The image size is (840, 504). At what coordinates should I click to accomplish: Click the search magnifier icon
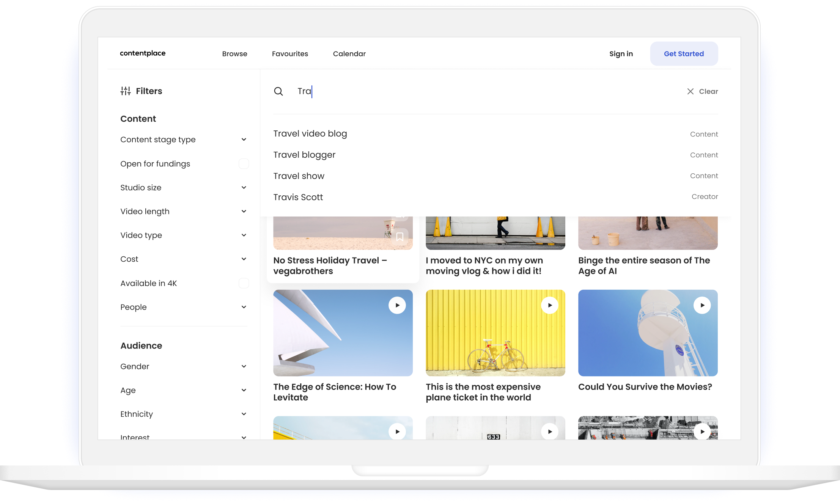coord(278,91)
